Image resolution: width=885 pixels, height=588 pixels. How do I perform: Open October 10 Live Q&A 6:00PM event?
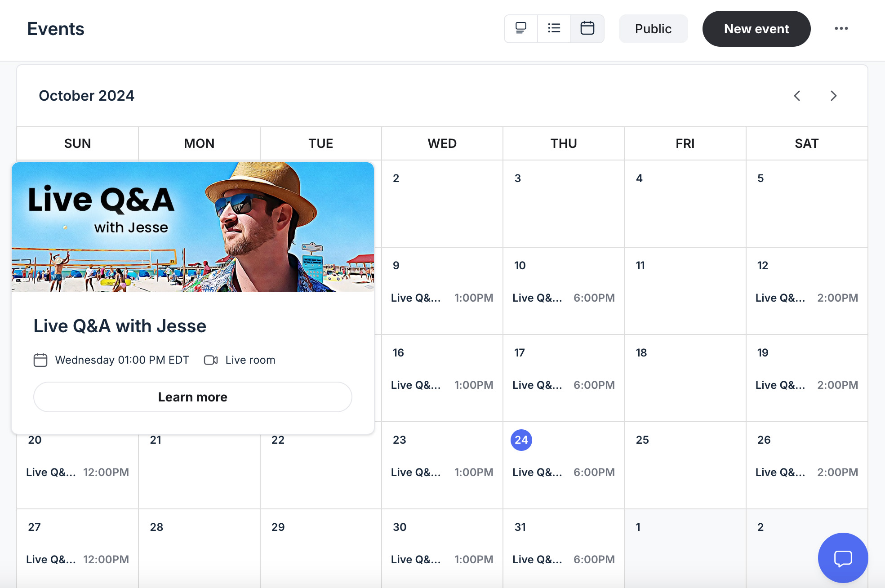[564, 298]
